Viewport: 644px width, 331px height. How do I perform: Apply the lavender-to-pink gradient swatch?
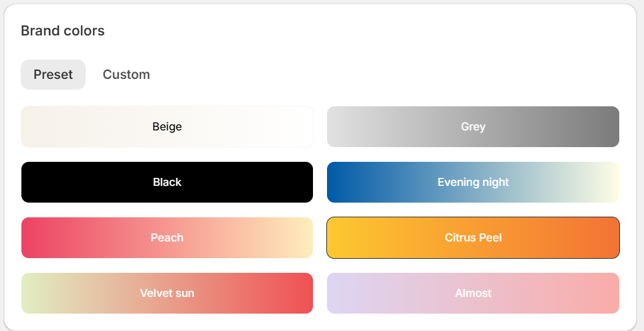pos(473,293)
